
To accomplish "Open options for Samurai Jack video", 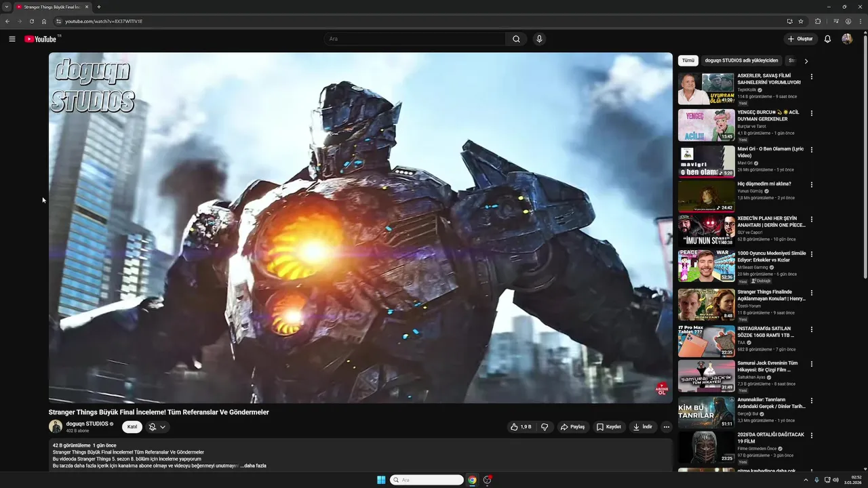I will [x=811, y=364].
